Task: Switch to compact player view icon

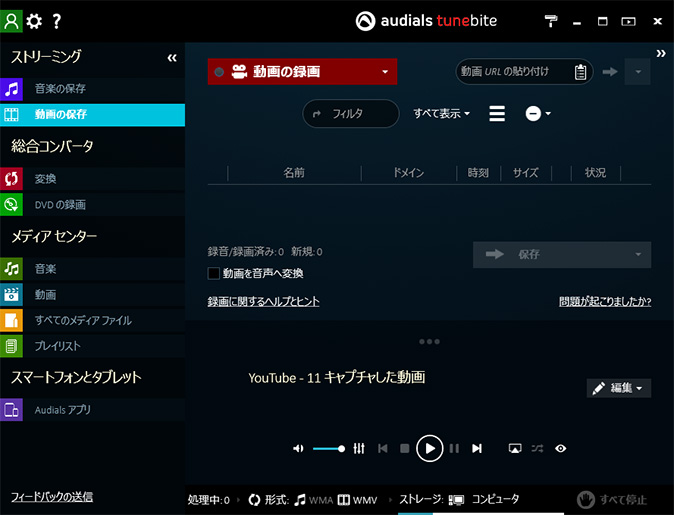Action: 628,21
